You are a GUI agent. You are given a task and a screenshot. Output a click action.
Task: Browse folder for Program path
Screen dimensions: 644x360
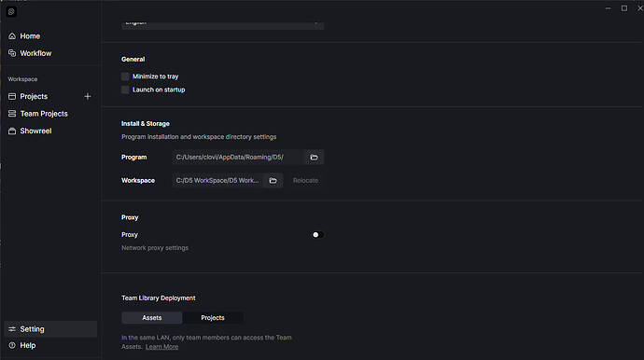pyautogui.click(x=315, y=158)
